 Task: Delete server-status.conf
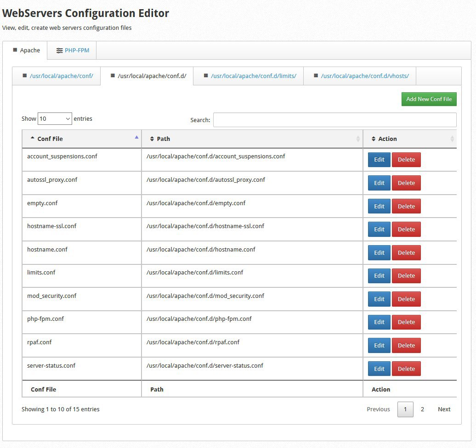pos(406,369)
